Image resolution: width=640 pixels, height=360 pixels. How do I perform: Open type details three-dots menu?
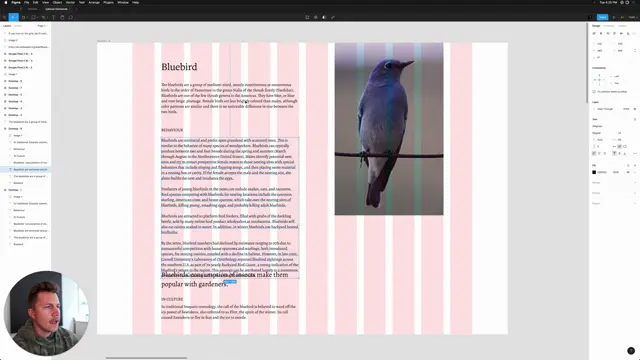coord(635,153)
